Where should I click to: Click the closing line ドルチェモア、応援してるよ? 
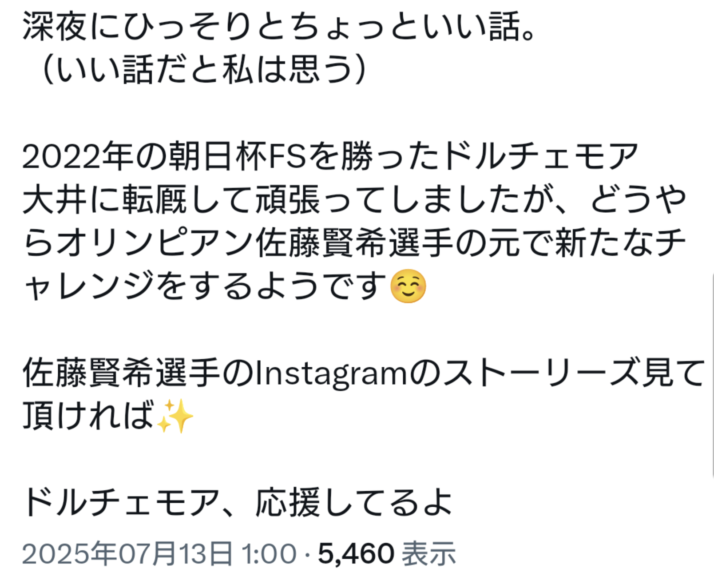click(237, 503)
